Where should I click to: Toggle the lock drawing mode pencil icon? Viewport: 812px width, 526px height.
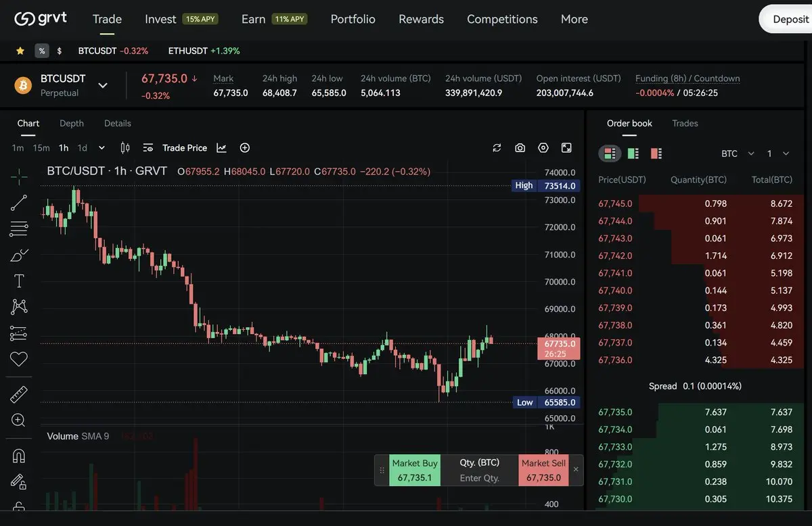pos(19,481)
